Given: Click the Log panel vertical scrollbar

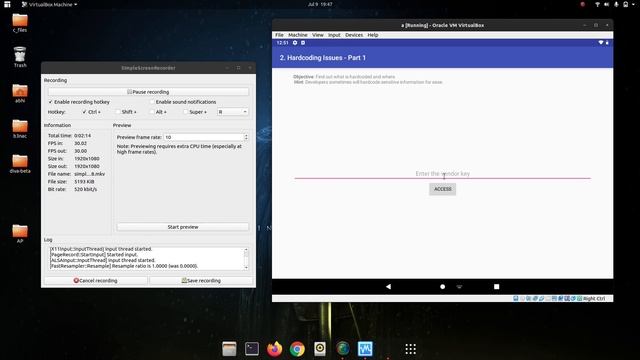Looking at the screenshot, I should click(x=246, y=258).
